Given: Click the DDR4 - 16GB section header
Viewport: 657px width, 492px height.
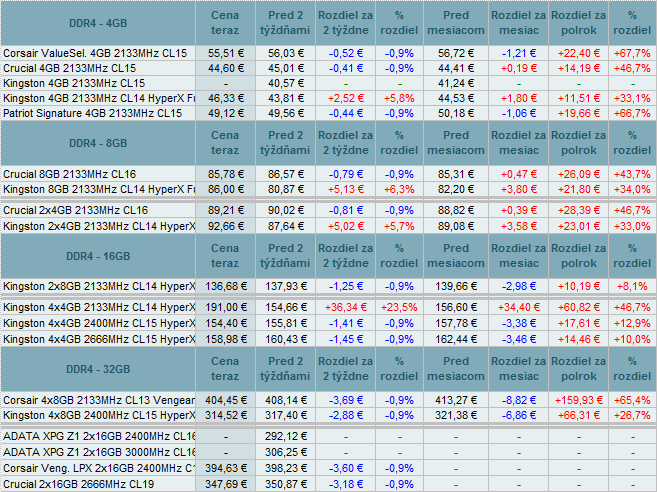Looking at the screenshot, I should coord(98,256).
